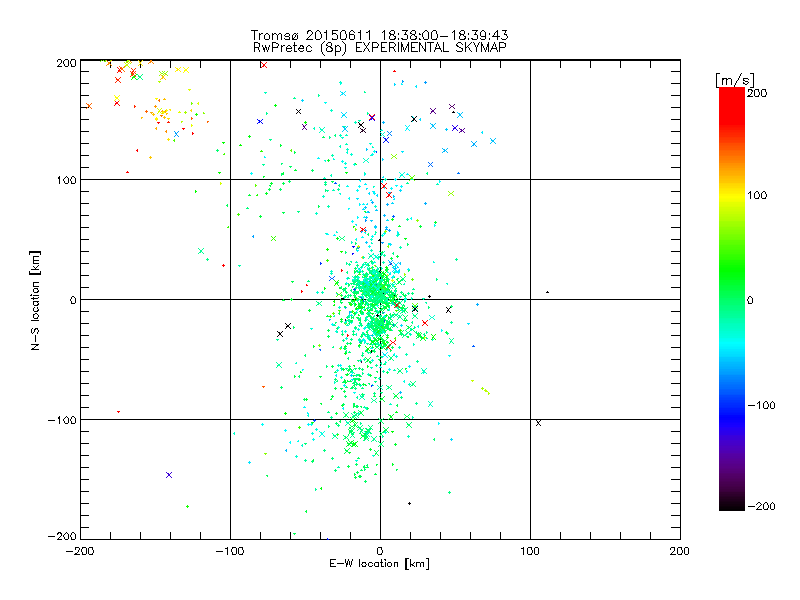800x600 pixels.
Task: Click the black X marker near (105, -103)
Action: coord(538,423)
